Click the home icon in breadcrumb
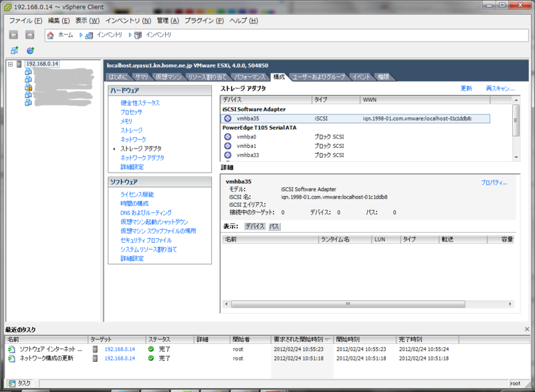The image size is (535, 392). pos(51,35)
